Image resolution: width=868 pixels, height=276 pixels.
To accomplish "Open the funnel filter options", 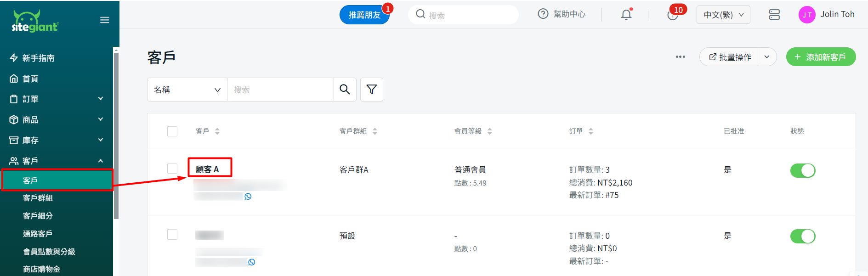I will pos(372,90).
